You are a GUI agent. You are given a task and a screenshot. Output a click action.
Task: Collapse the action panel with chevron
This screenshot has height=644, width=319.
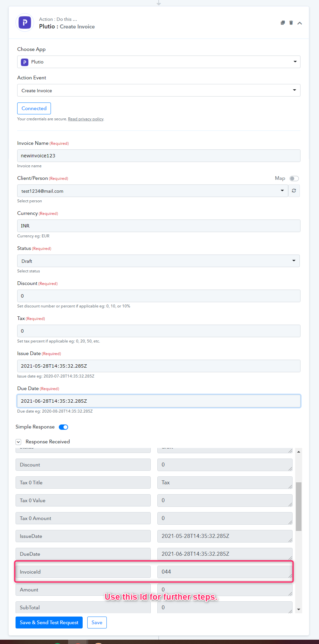point(300,23)
